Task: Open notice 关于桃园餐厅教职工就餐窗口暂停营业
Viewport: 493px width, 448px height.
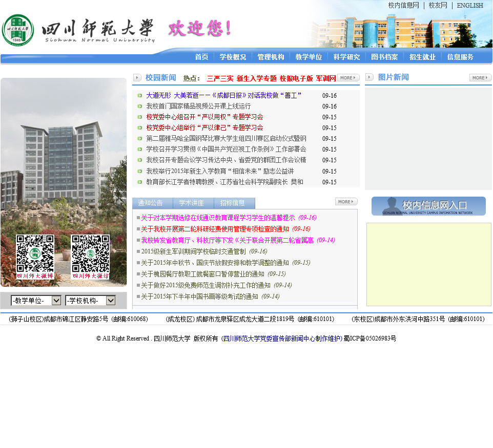Action: 202,274
